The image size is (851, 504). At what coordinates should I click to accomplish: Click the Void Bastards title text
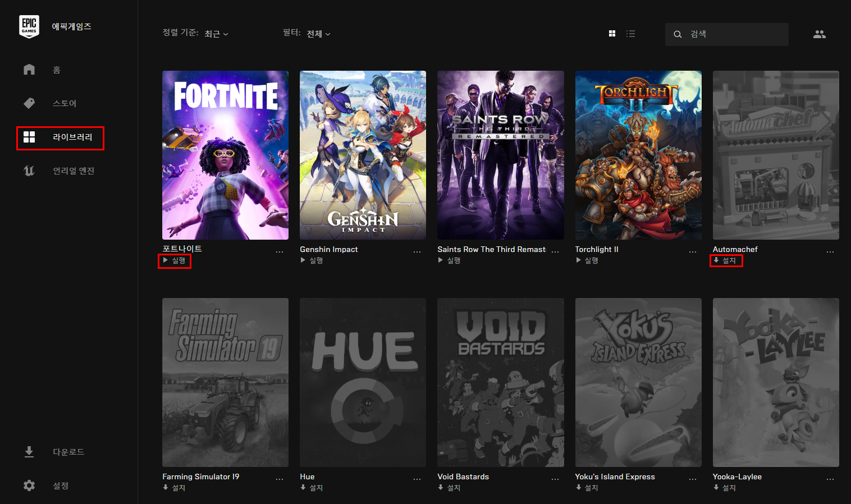point(463,476)
